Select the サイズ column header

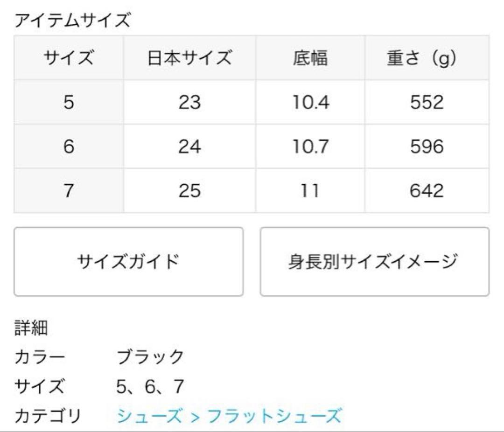tap(69, 58)
